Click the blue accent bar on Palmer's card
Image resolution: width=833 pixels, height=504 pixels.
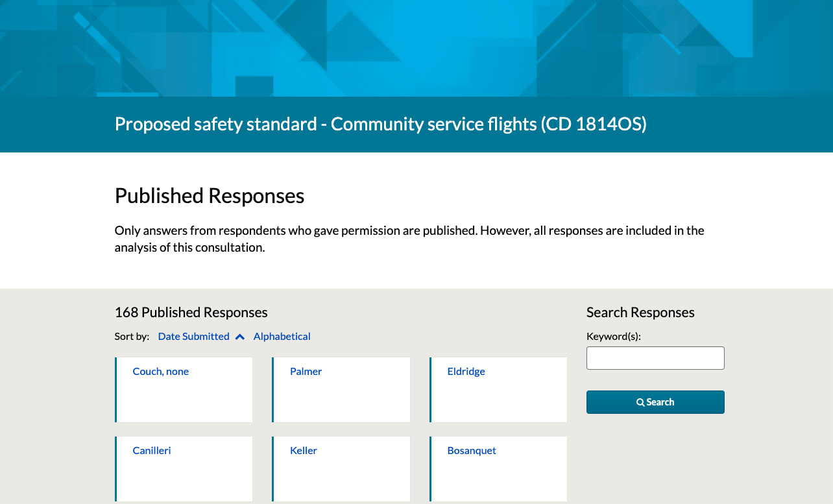pyautogui.click(x=273, y=389)
